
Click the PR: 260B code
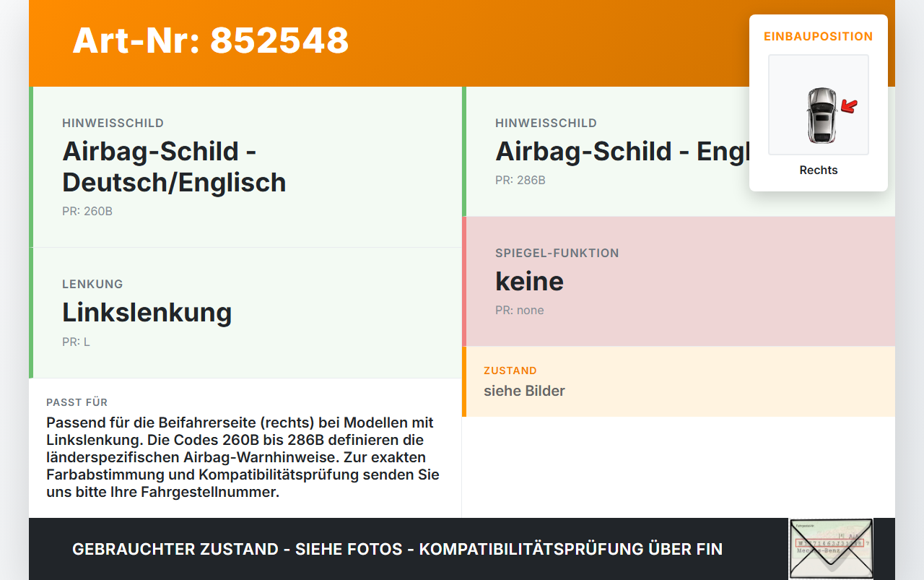87,212
